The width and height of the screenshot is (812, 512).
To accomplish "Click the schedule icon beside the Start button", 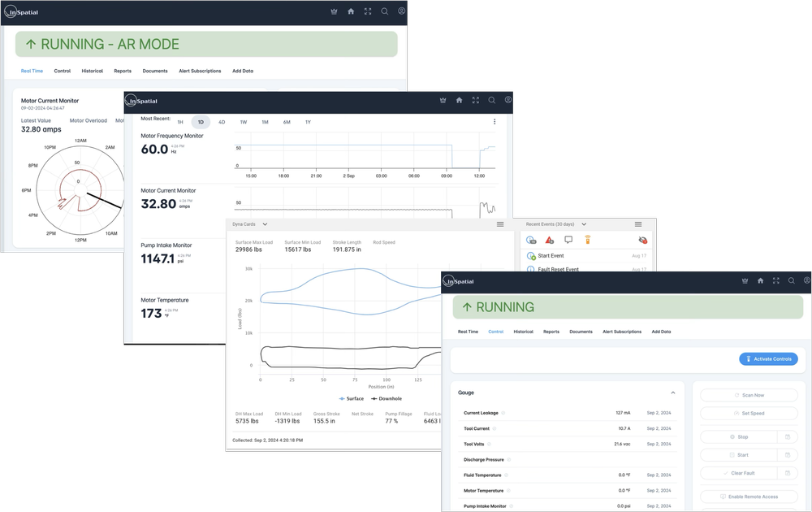I will click(x=788, y=455).
